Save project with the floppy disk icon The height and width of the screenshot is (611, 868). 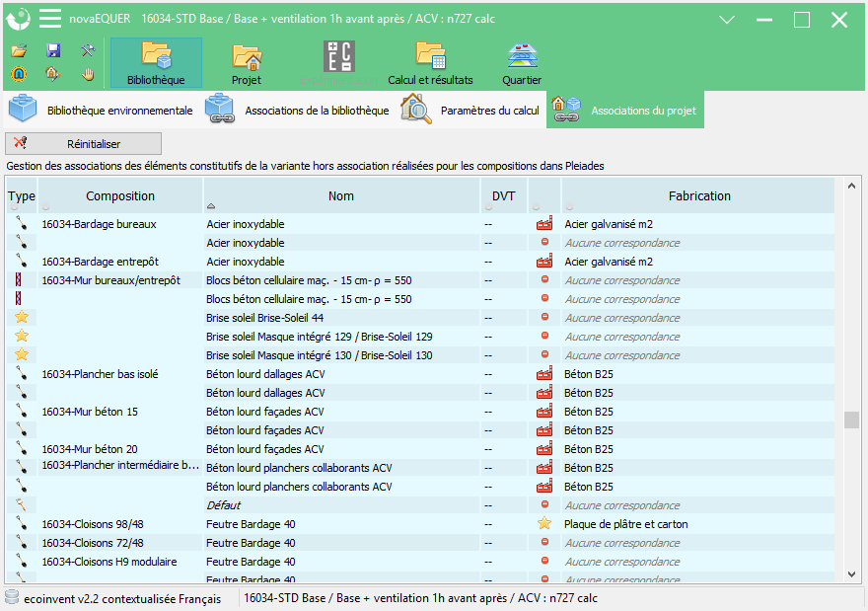pos(53,51)
